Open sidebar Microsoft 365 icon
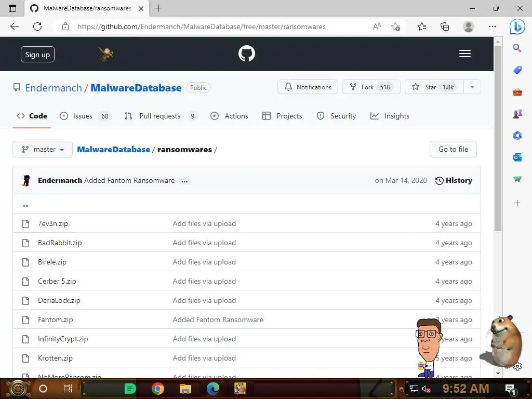This screenshot has height=399, width=532. (x=517, y=136)
